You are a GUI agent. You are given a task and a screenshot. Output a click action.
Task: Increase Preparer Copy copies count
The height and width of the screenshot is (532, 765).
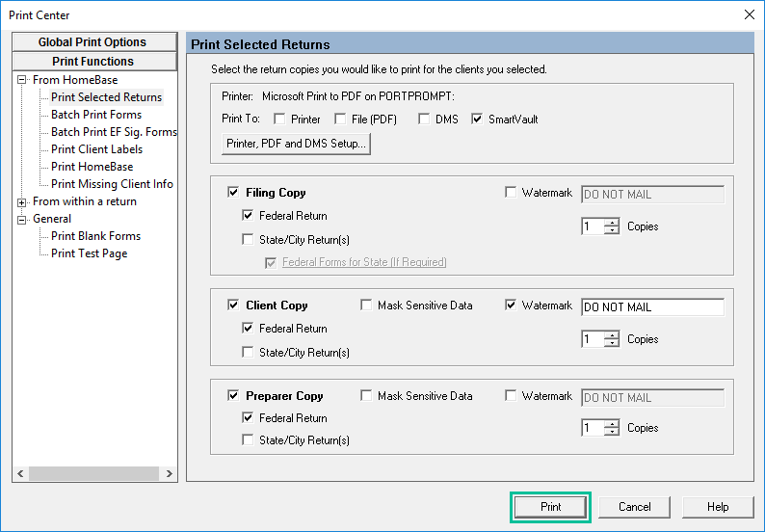611,424
